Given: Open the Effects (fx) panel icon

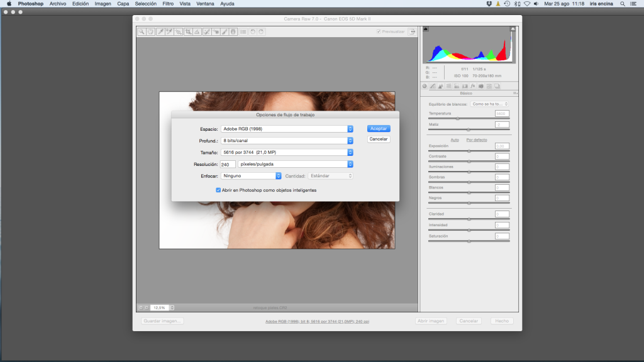Looking at the screenshot, I should (472, 85).
